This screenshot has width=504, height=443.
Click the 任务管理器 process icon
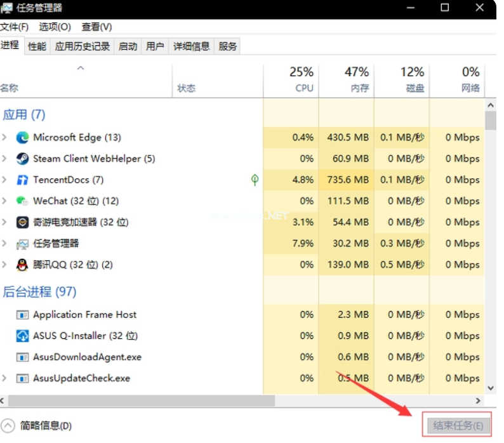22,244
